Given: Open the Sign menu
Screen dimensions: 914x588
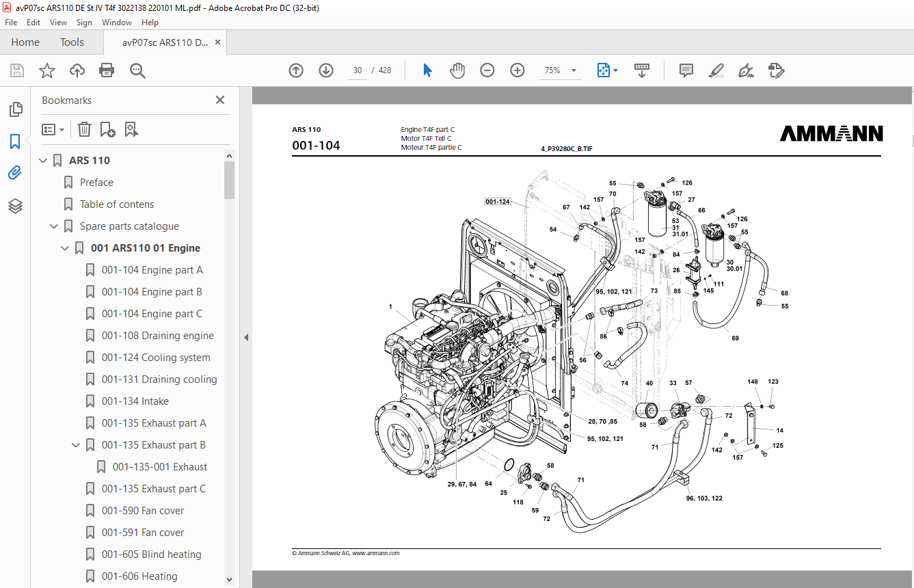Looking at the screenshot, I should [84, 23].
